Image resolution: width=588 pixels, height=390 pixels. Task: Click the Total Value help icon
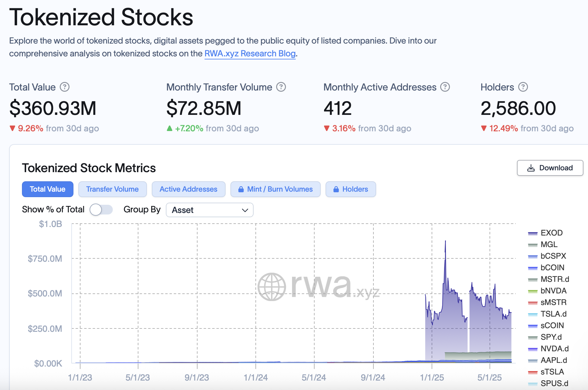65,87
